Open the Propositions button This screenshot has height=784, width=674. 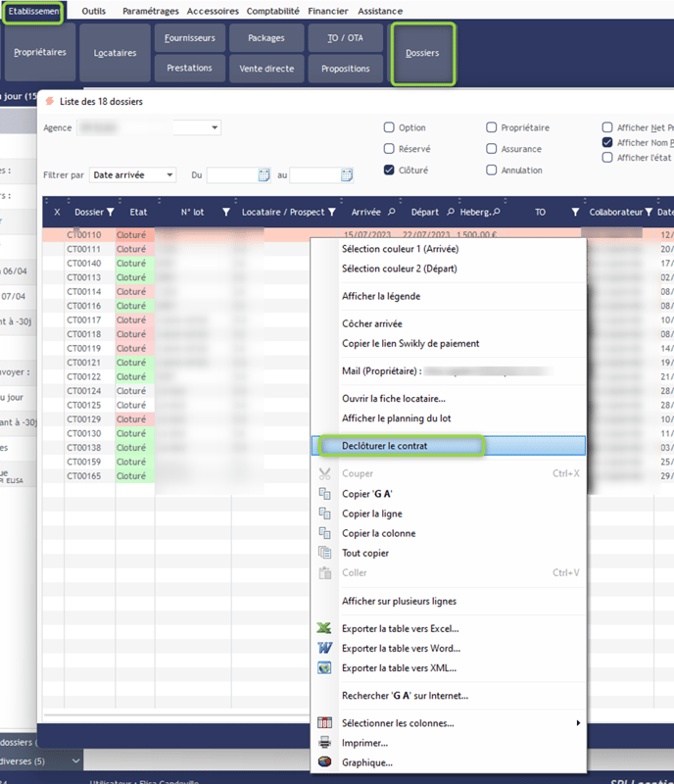click(x=346, y=69)
